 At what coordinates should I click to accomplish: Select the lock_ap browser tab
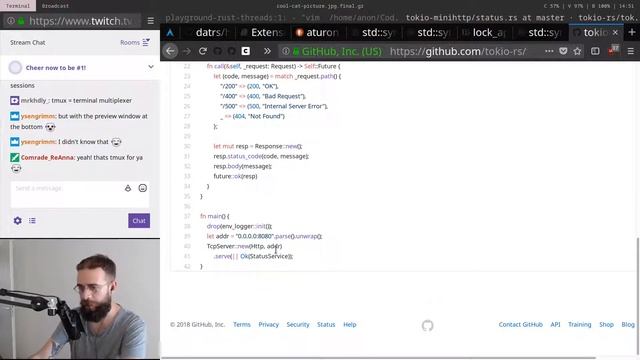point(484,33)
